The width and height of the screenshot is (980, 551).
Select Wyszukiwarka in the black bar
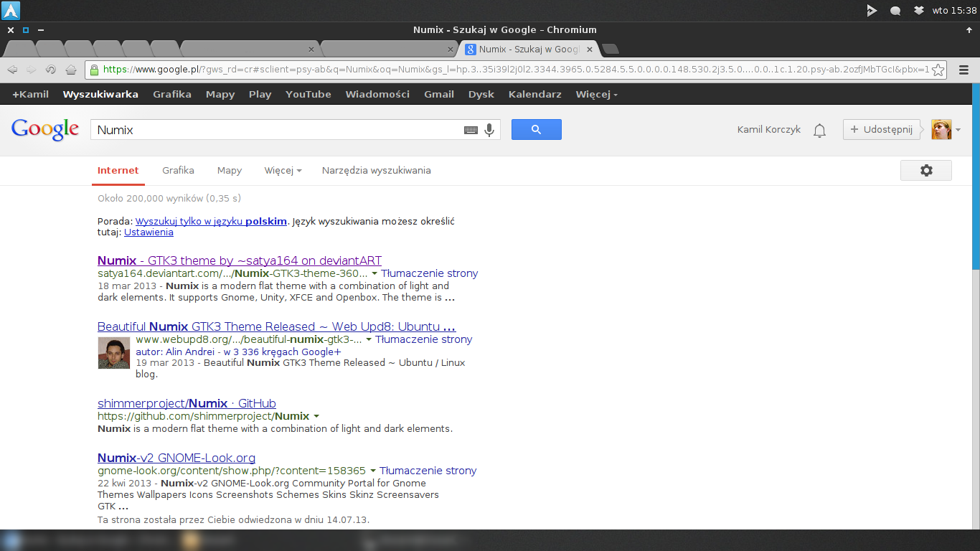pos(100,94)
